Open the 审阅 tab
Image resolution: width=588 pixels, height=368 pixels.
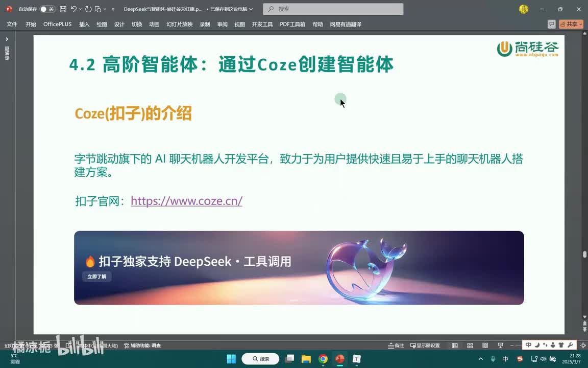223,24
